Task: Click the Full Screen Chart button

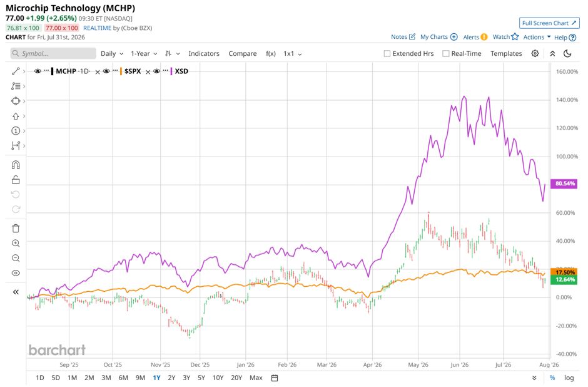Action: coord(549,23)
